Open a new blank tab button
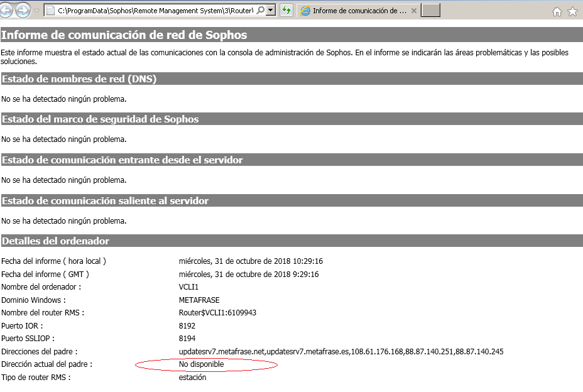Viewport: 583px width, 392px height. click(x=430, y=11)
